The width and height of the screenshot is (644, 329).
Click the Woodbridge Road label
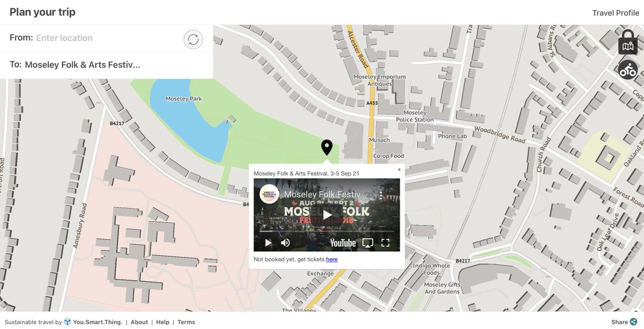click(500, 135)
